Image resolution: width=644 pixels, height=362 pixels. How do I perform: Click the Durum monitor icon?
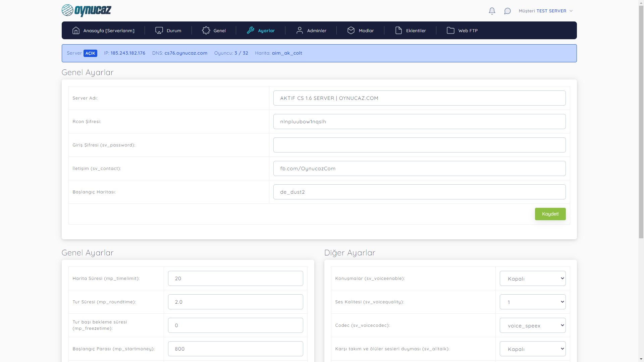tap(159, 31)
